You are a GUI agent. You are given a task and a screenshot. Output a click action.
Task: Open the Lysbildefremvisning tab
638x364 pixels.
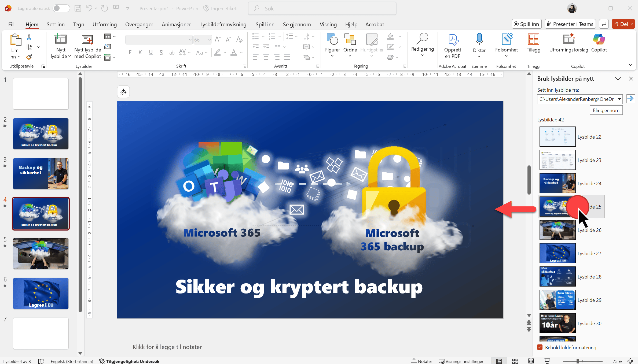[223, 24]
